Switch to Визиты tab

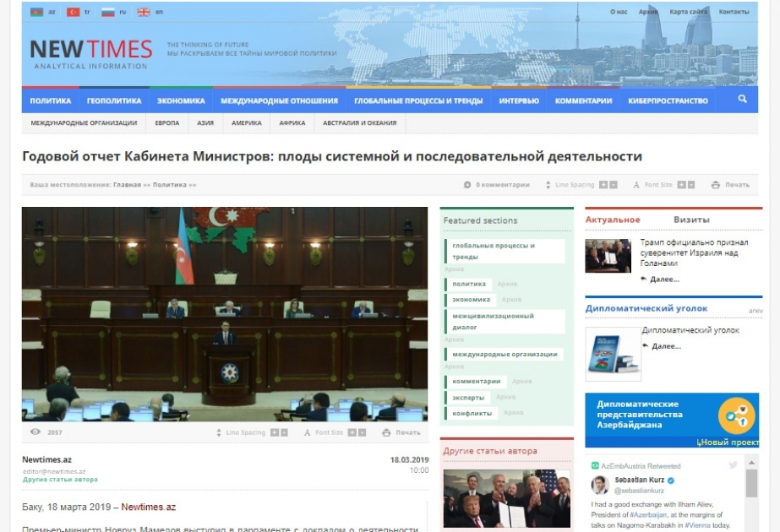pos(691,220)
